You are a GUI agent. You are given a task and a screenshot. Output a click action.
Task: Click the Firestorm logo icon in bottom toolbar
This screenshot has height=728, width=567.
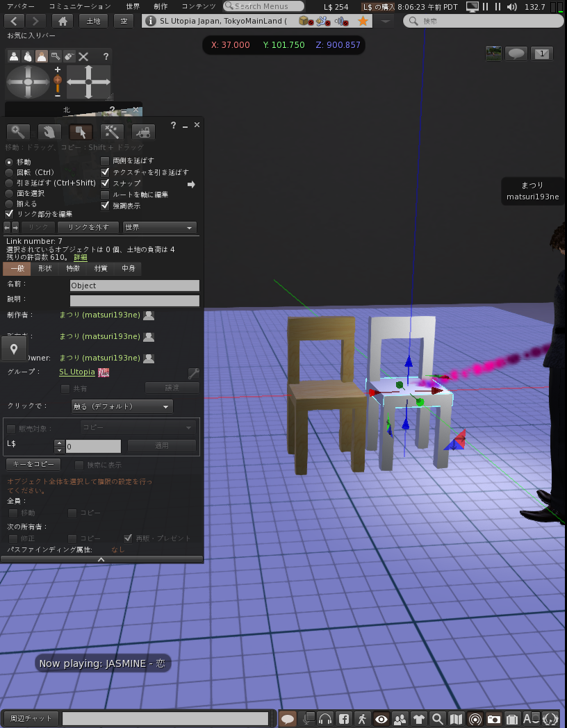(551, 719)
